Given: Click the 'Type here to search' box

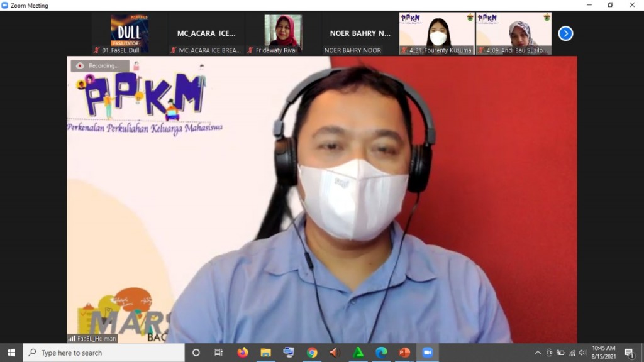Looking at the screenshot, I should click(104, 353).
